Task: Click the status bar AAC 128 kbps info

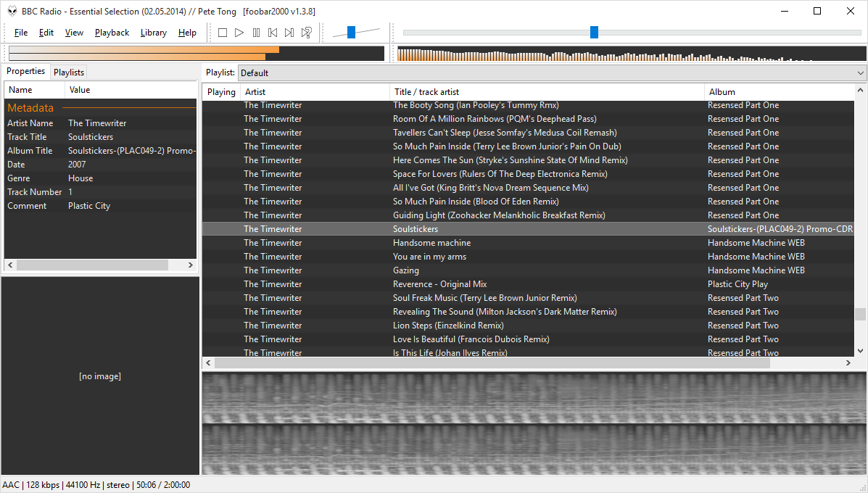Action: (x=96, y=485)
